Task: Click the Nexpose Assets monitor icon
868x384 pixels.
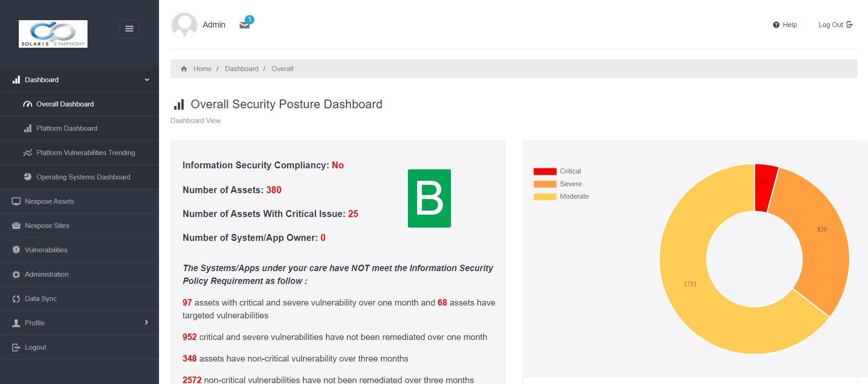Action: click(16, 201)
